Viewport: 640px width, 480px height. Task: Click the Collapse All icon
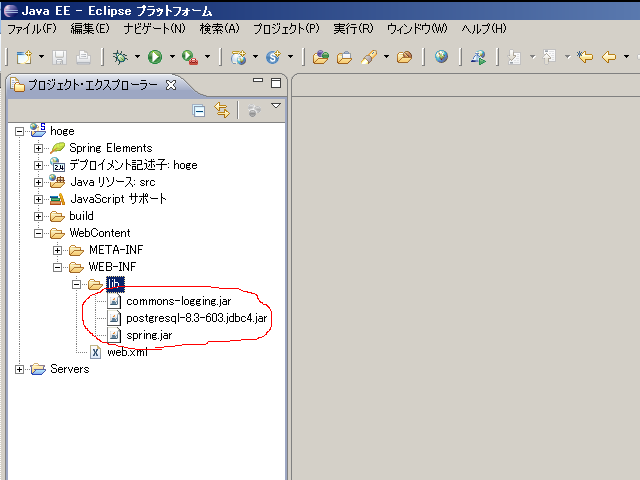(199, 111)
